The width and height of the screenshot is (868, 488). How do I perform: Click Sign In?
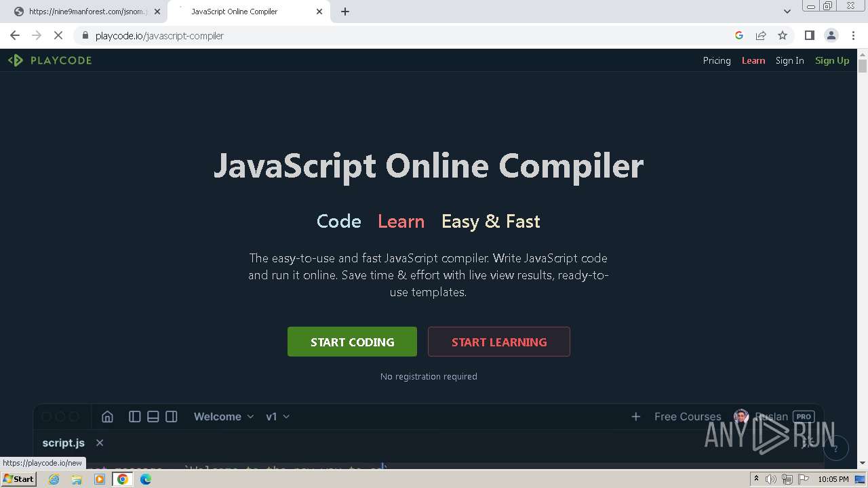tap(789, 60)
